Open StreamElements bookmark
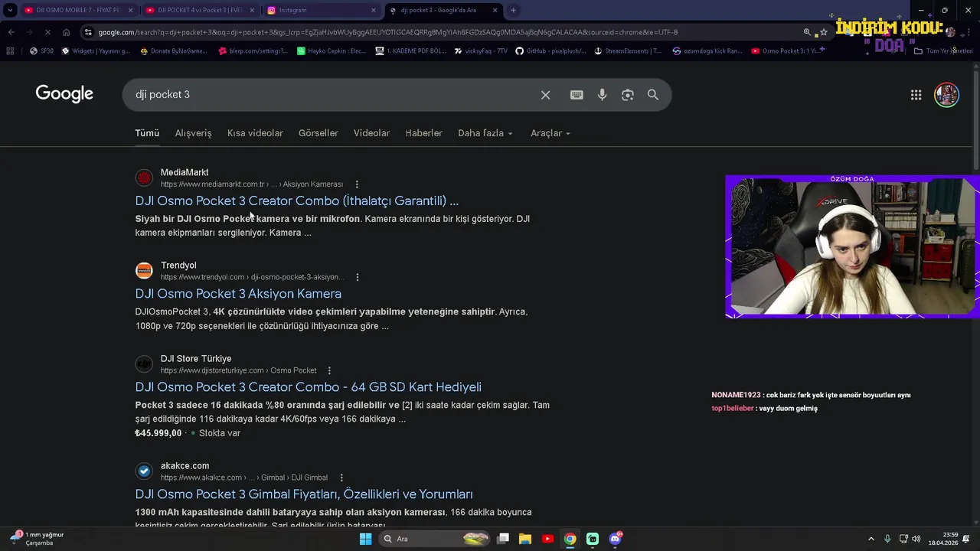 627,51
